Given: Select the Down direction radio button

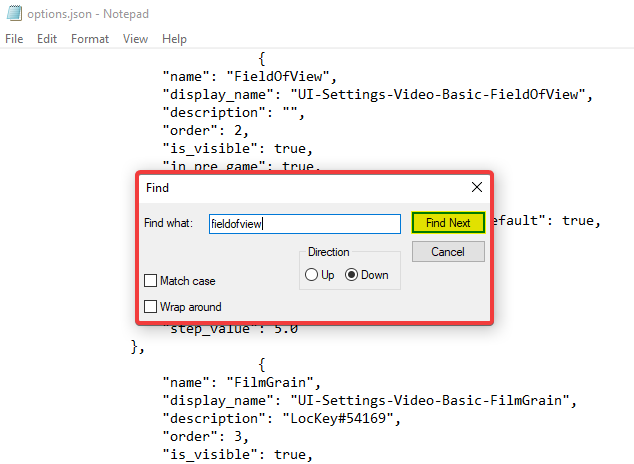Looking at the screenshot, I should tap(352, 275).
